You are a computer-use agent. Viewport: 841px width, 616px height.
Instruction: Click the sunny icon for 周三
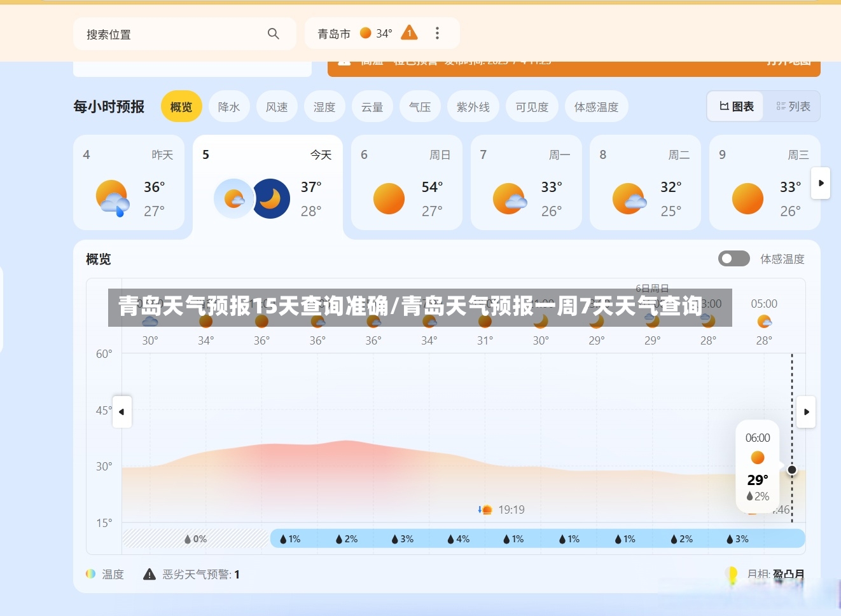click(747, 199)
